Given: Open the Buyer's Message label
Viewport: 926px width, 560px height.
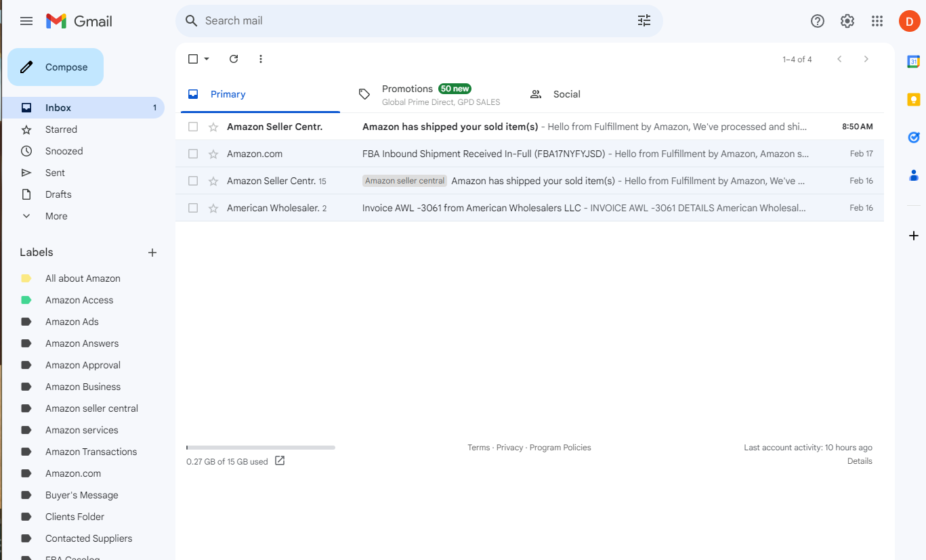Looking at the screenshot, I should tap(81, 495).
